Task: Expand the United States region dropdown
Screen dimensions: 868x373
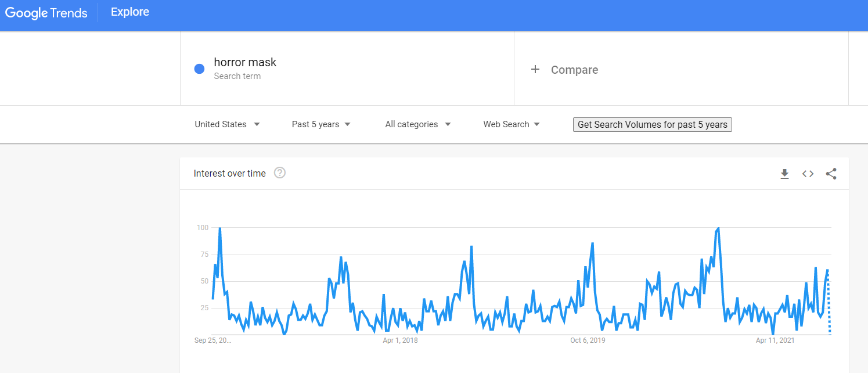Action: pyautogui.click(x=227, y=124)
